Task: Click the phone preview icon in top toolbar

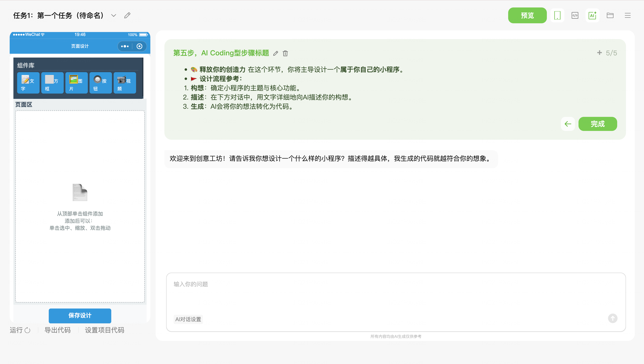Action: [557, 16]
